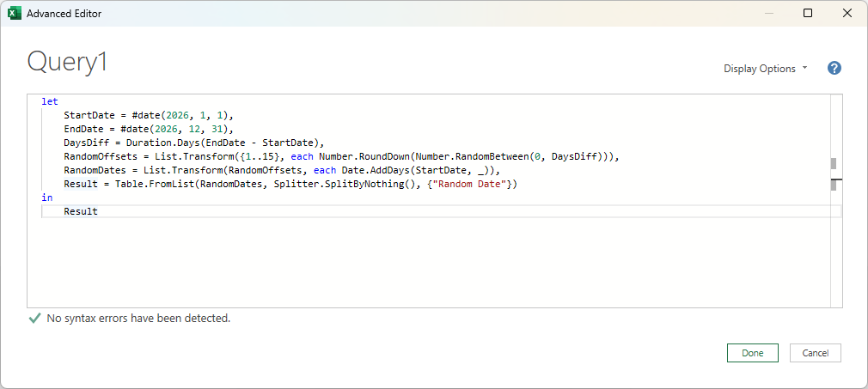The height and width of the screenshot is (389, 868).
Task: Click the Cancel button
Action: (815, 353)
